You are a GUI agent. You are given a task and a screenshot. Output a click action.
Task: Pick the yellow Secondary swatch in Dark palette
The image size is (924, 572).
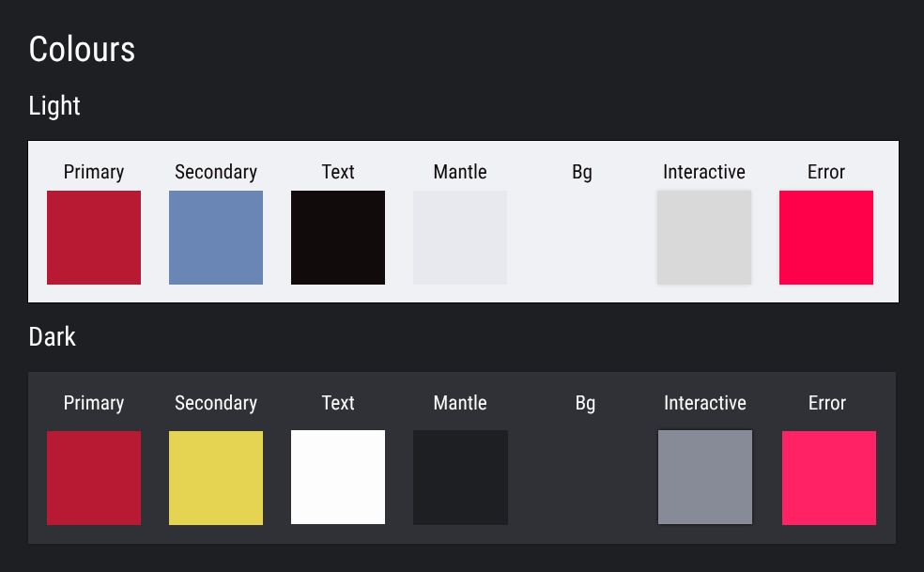216,478
